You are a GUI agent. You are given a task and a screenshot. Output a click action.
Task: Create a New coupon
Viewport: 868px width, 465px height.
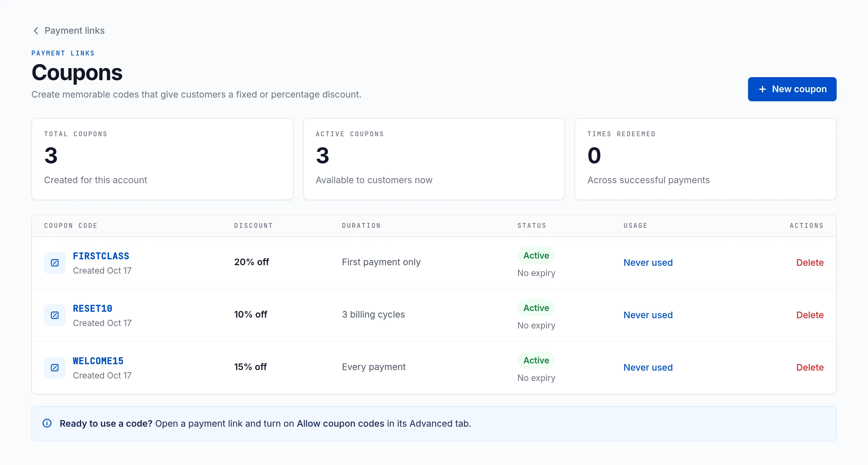[x=792, y=89]
